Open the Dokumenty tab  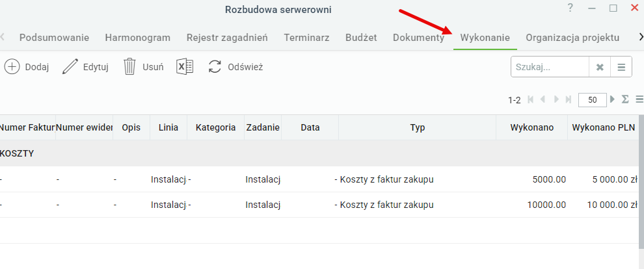pos(418,38)
